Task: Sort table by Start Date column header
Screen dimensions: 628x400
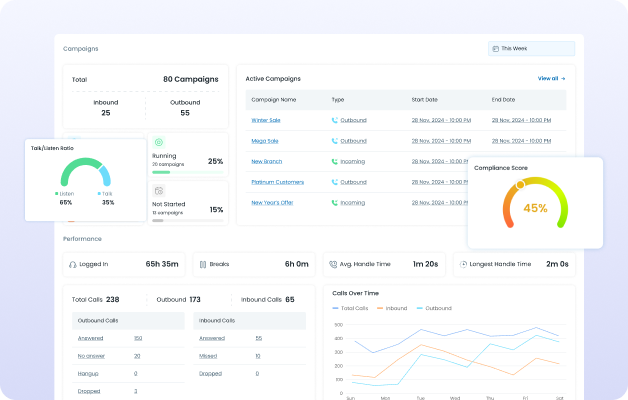Action: coord(423,100)
